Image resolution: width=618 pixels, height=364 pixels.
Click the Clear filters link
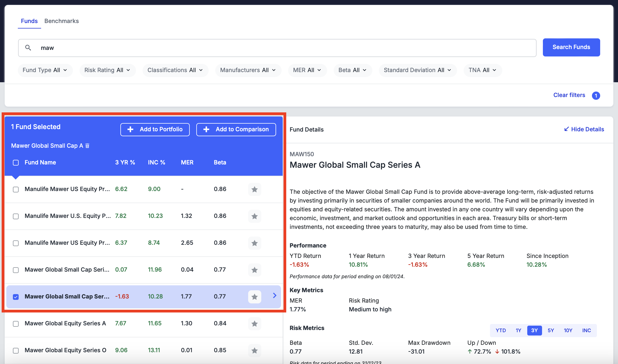[569, 95]
